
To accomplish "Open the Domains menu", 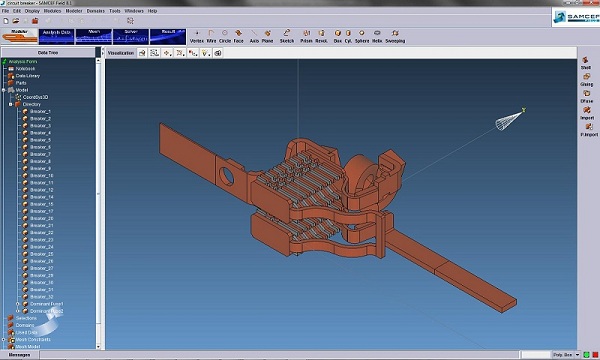I will 96,11.
